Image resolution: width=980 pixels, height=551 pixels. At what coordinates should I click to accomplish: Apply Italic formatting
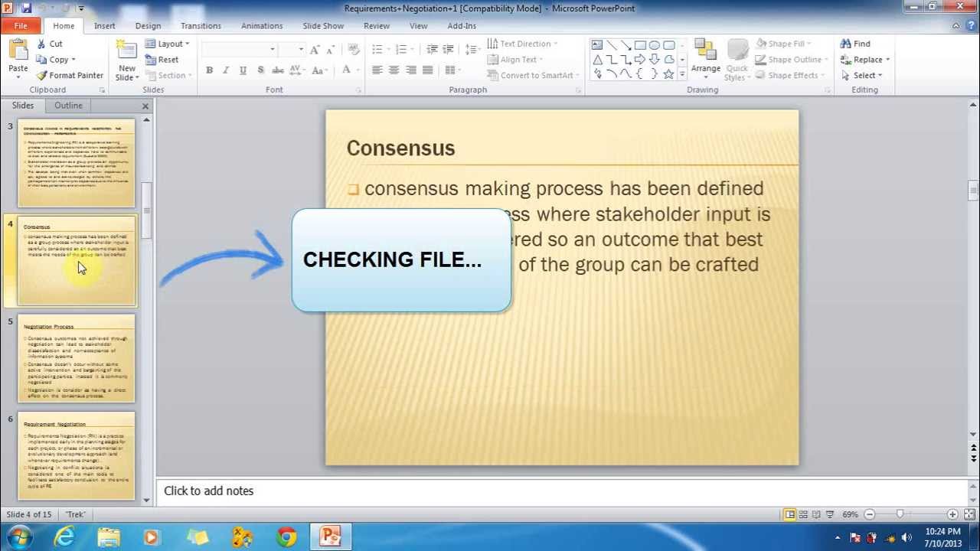point(226,70)
